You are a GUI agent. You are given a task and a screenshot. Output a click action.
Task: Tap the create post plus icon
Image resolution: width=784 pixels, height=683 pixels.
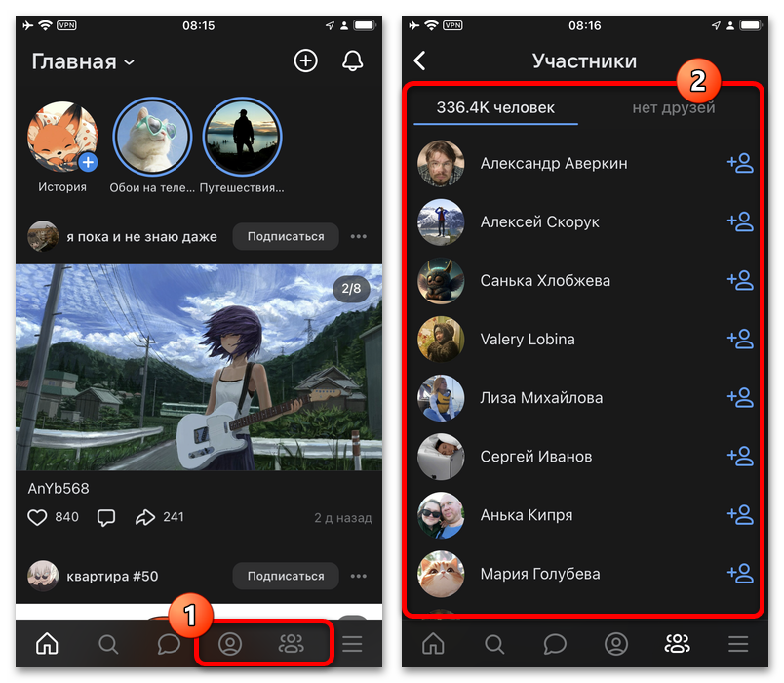tap(305, 61)
